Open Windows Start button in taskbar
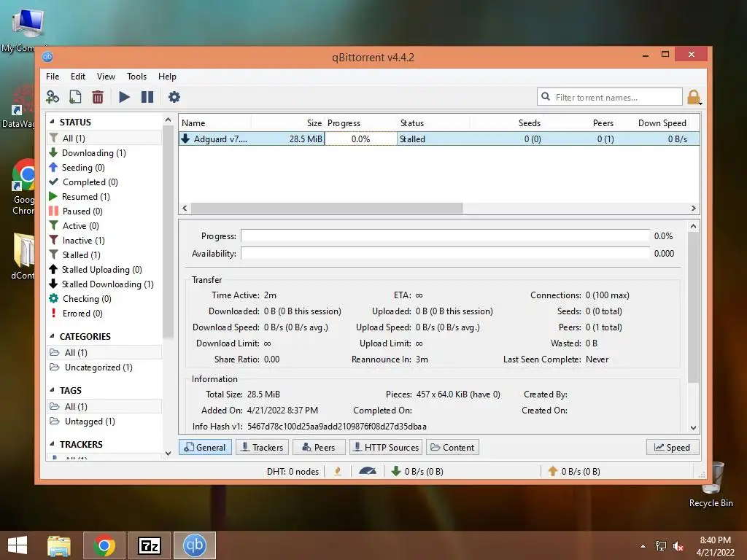The image size is (747, 560). coord(18,545)
